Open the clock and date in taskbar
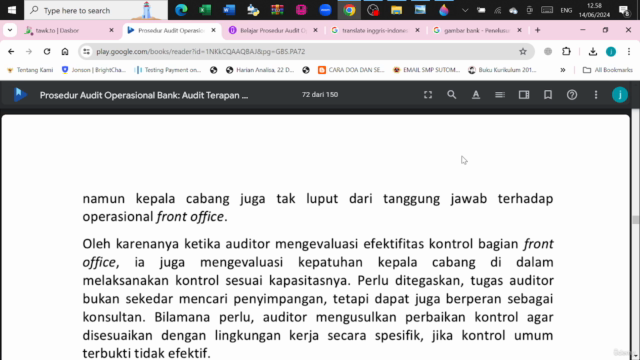Image resolution: width=640 pixels, height=360 pixels. [x=594, y=10]
